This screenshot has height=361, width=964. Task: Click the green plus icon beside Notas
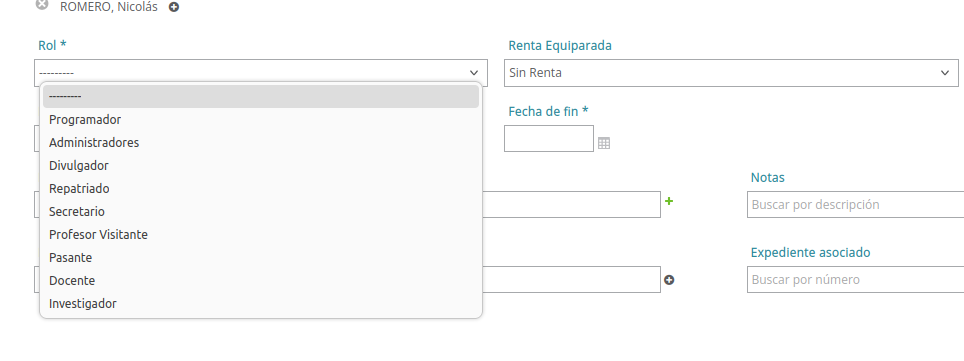669,200
